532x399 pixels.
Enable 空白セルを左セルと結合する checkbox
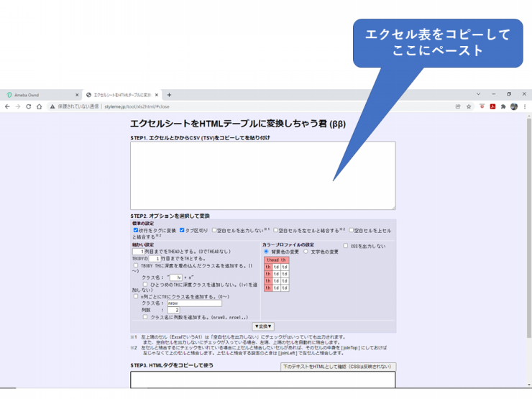click(276, 230)
